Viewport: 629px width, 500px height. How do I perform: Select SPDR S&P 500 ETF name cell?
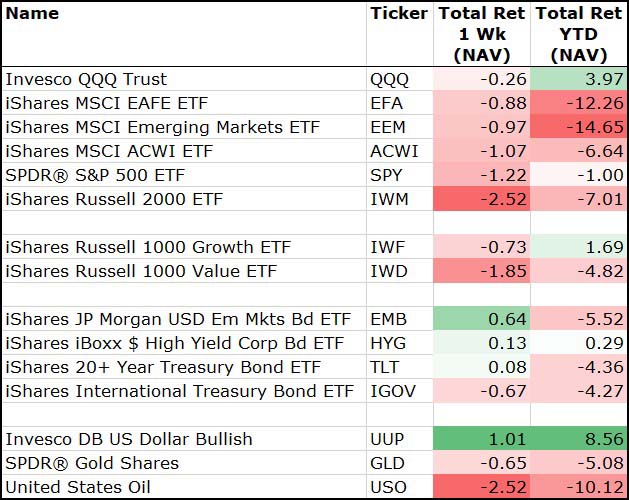(94, 175)
